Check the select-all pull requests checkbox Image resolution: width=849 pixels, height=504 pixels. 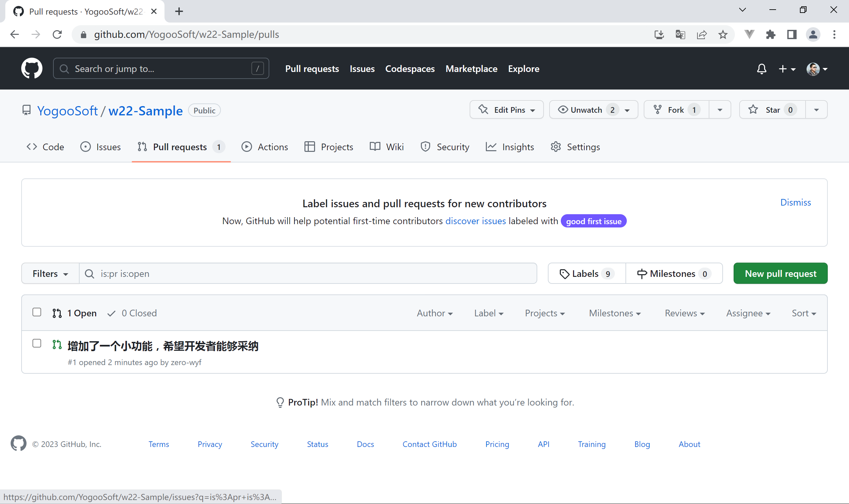tap(36, 312)
